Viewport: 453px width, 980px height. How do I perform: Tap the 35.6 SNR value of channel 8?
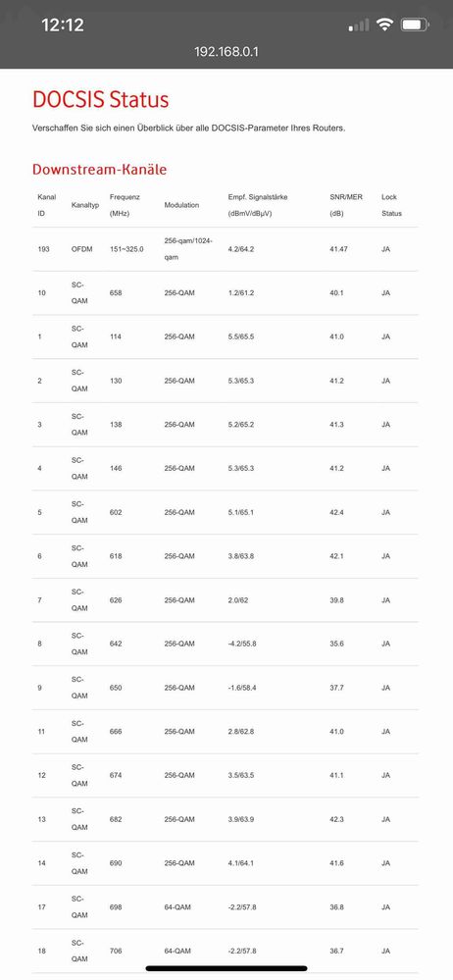pos(336,644)
